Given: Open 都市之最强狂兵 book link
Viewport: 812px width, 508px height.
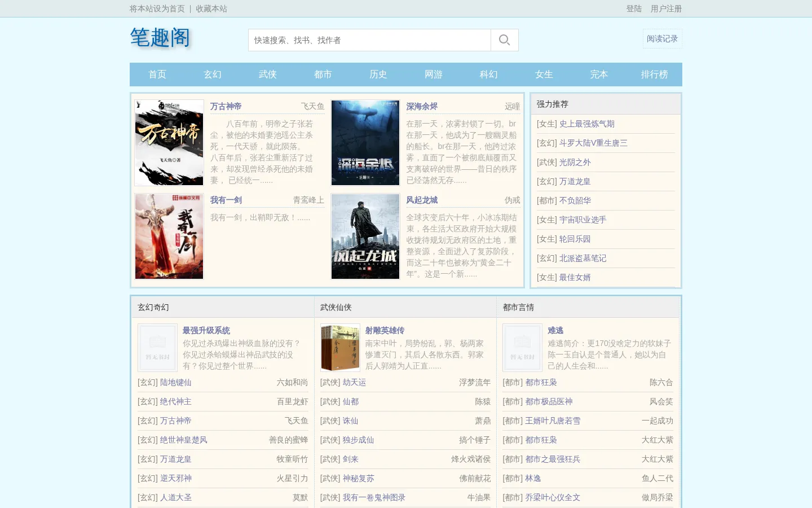Looking at the screenshot, I should point(553,459).
